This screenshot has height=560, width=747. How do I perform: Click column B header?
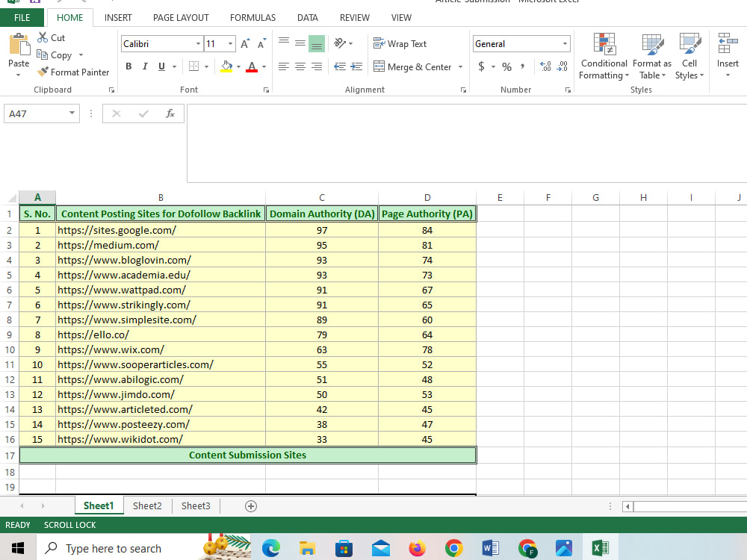coord(161,197)
